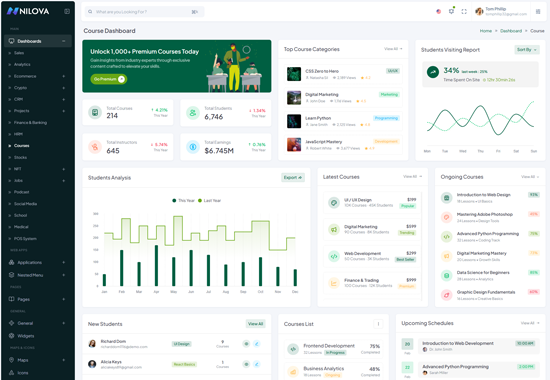The width and height of the screenshot is (550, 380).
Task: Open CSS Zero to Hero thumbnail
Action: [x=294, y=74]
